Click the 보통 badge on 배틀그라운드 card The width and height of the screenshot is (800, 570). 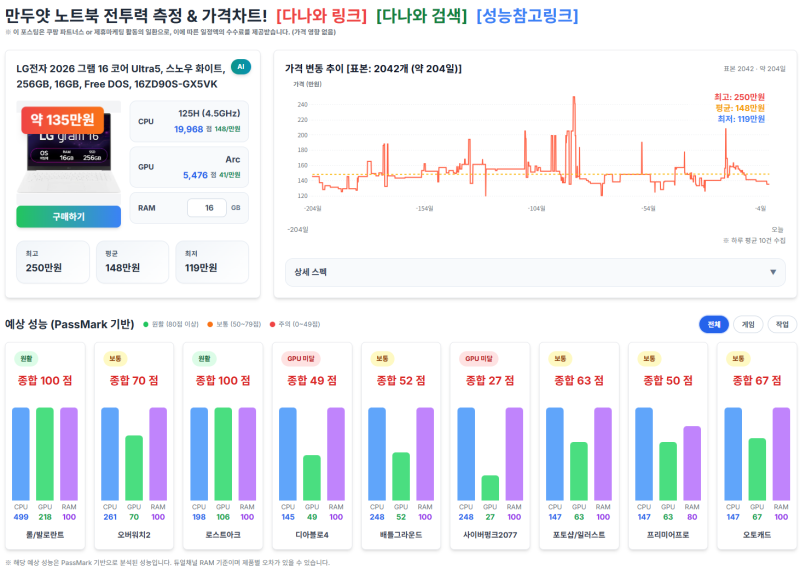click(x=382, y=359)
